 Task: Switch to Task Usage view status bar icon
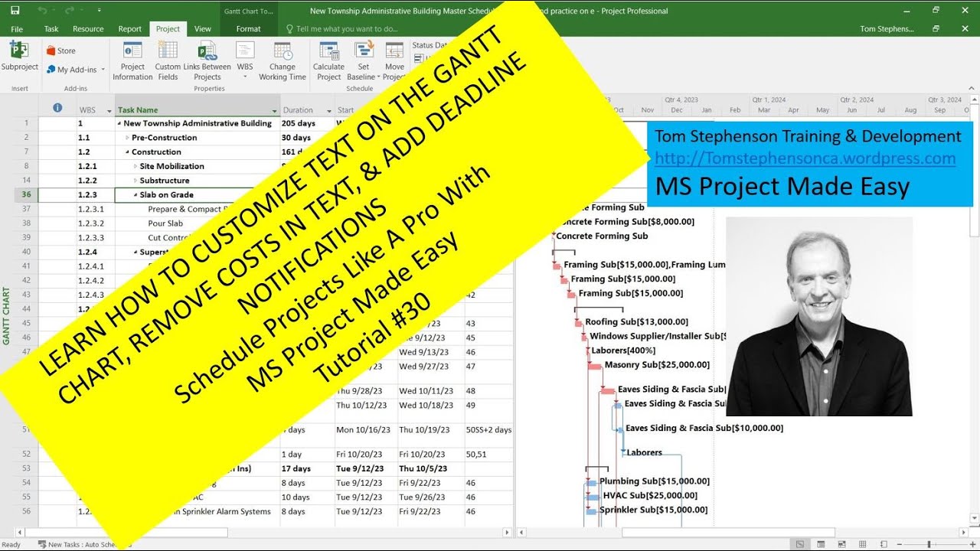point(821,545)
